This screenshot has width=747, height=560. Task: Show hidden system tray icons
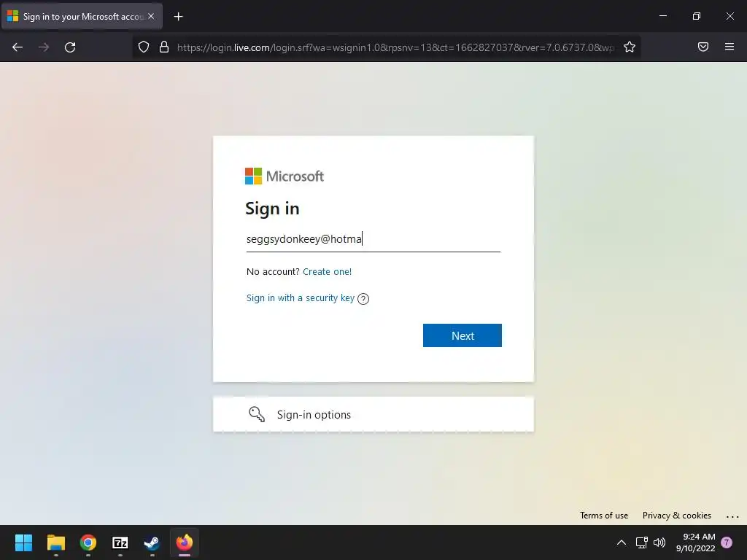pos(622,542)
